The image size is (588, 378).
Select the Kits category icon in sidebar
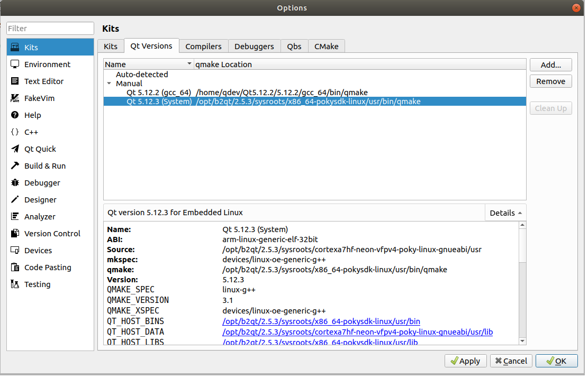(15, 47)
